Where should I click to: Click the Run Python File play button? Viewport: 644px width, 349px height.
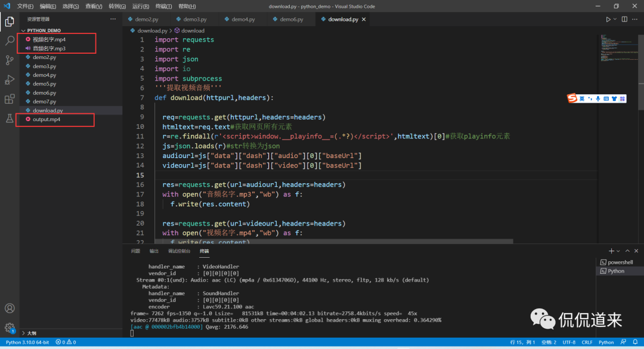[x=608, y=19]
